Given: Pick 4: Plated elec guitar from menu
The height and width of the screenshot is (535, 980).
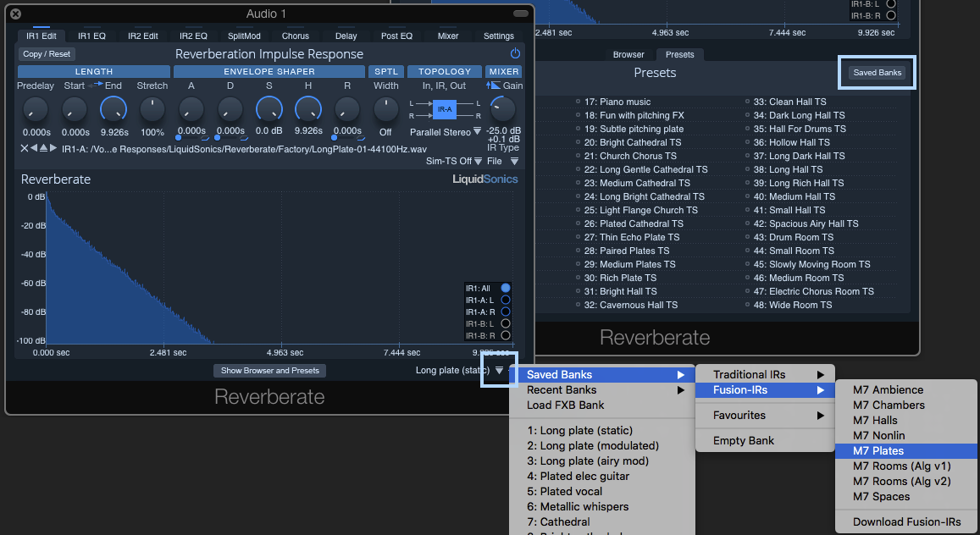Looking at the screenshot, I should coord(602,477).
